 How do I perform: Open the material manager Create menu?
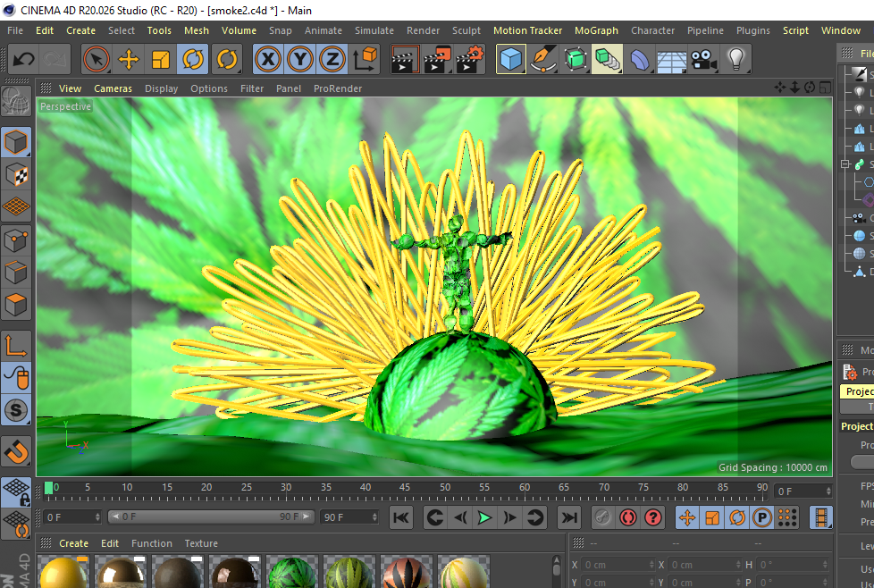pos(73,543)
